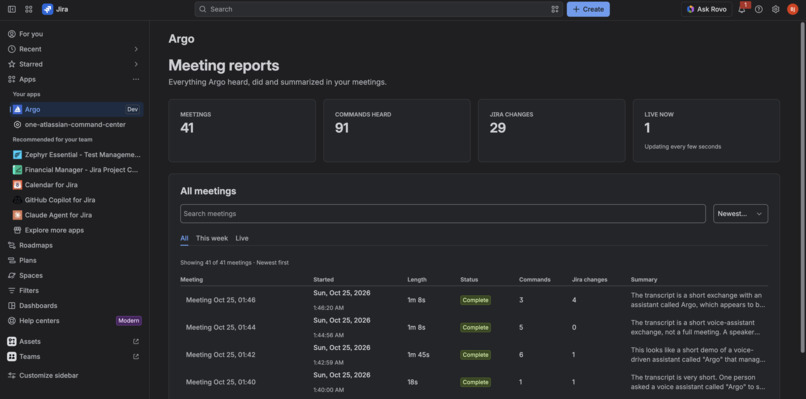Collapse the sidebar with the panel icon
Image resolution: width=806 pixels, height=399 pixels.
pos(12,9)
